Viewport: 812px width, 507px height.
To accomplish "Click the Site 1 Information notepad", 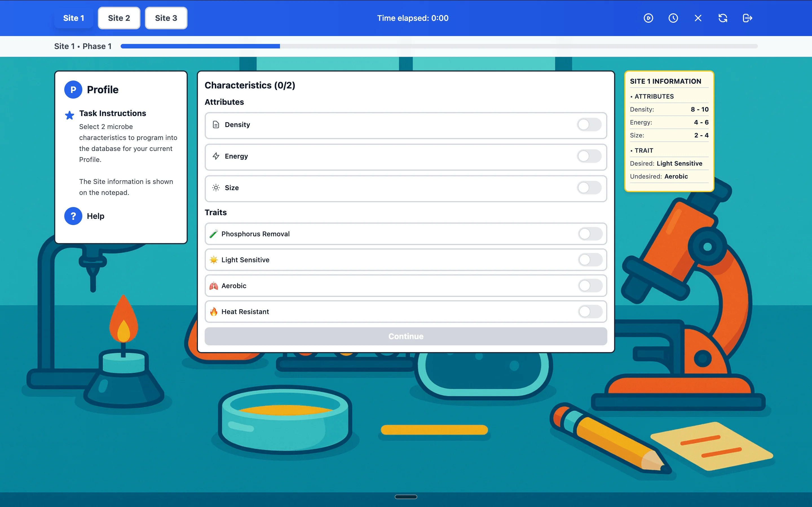I will [x=669, y=131].
